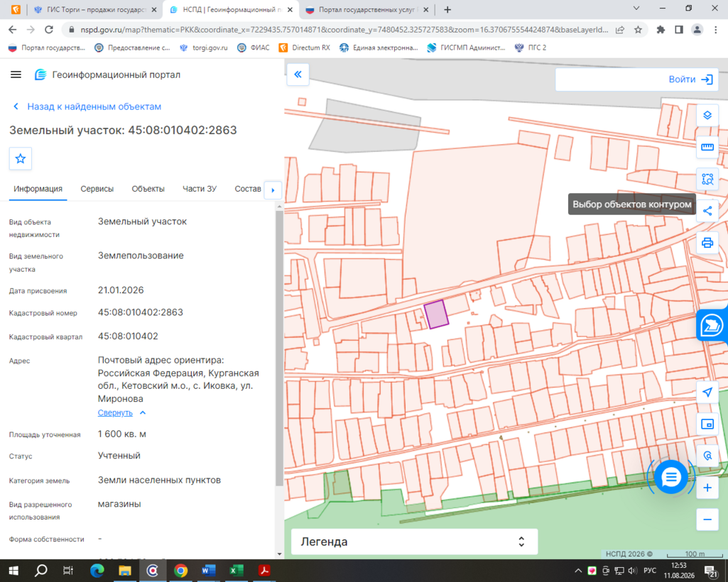Screen dimensions: 728x582
Task: Switch to the Сервисы tab
Action: [x=97, y=189]
